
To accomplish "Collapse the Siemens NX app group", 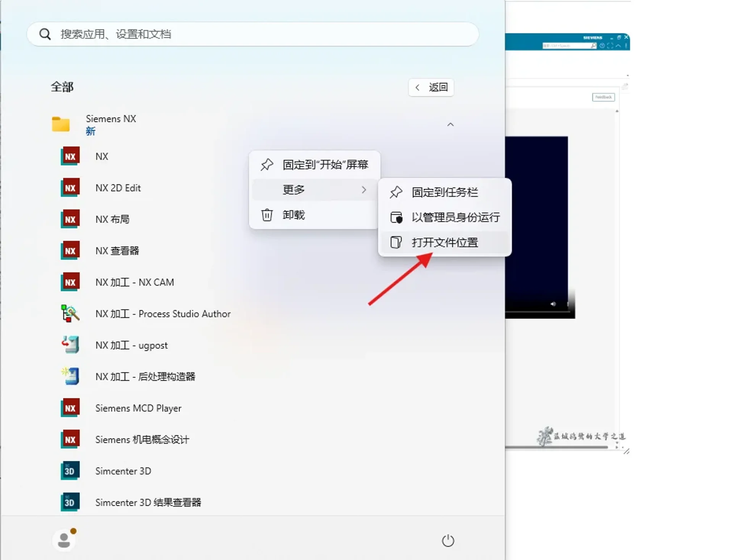I will click(450, 124).
